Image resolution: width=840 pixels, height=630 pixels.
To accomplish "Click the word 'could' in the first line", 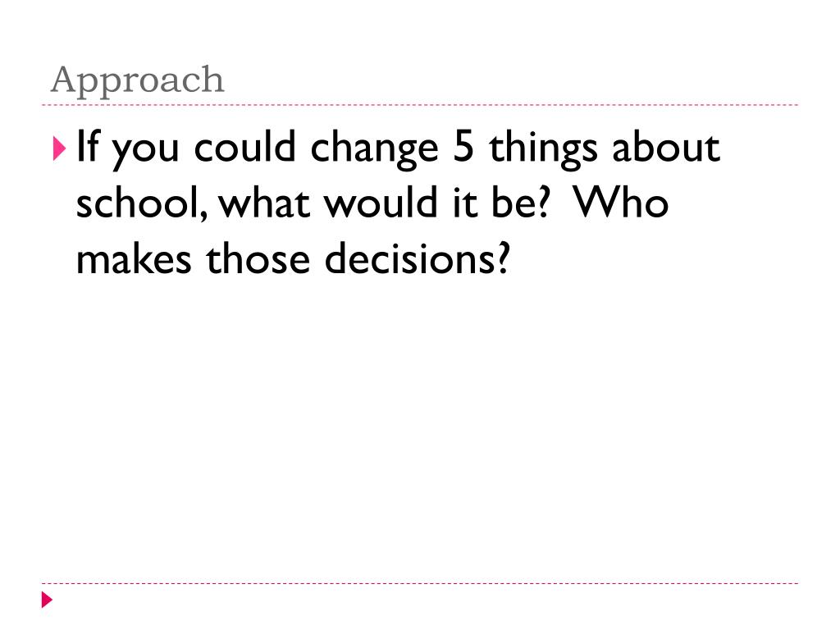I will click(244, 146).
